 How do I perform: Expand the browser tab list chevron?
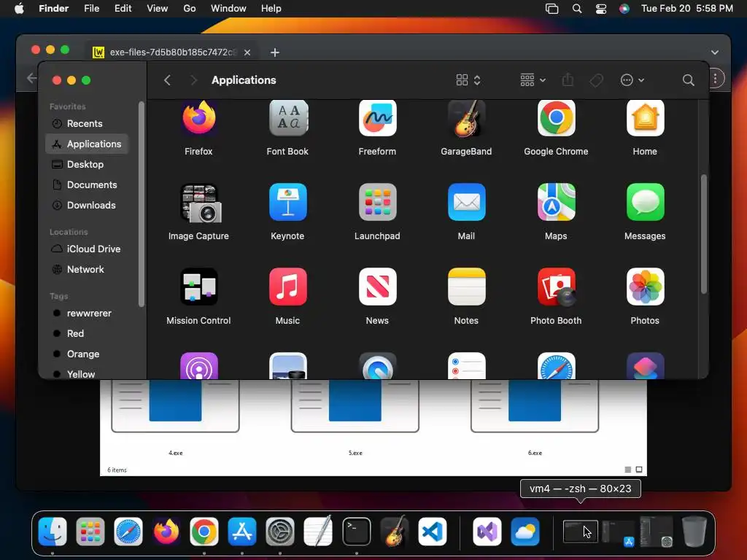[x=715, y=52]
